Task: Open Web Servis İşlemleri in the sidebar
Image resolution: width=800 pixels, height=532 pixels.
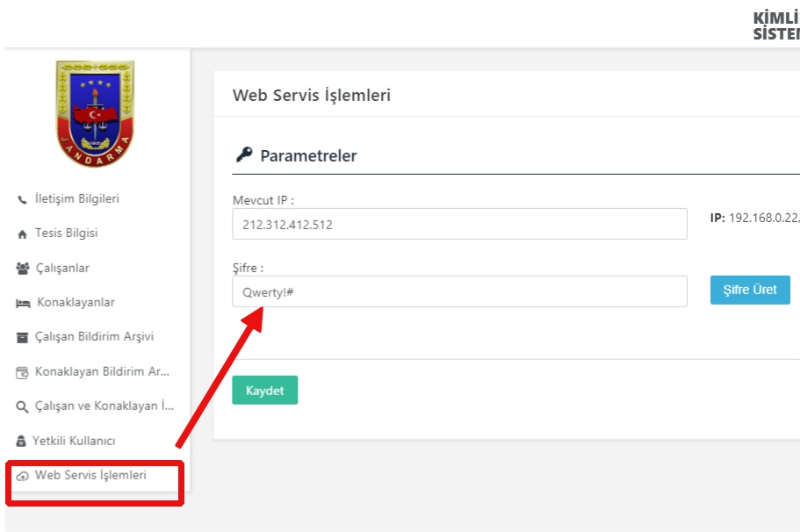Action: point(90,476)
